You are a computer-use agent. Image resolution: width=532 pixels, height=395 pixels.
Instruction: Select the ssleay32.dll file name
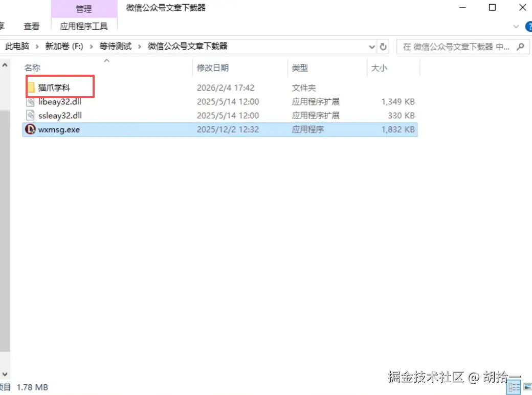60,115
